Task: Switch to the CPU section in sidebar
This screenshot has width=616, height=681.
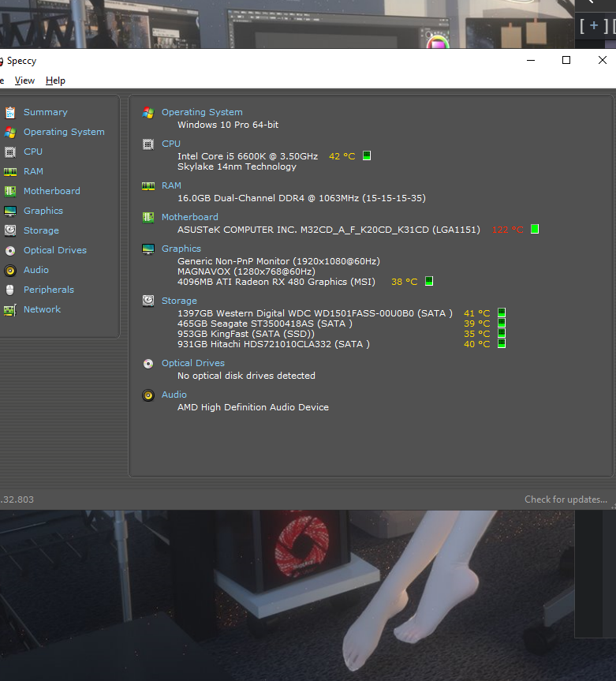Action: coord(33,152)
